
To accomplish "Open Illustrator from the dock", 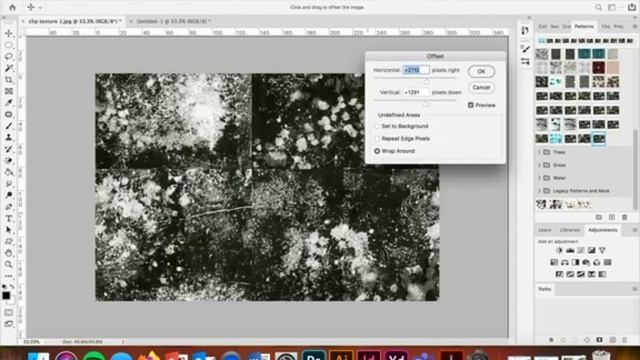I will [341, 355].
